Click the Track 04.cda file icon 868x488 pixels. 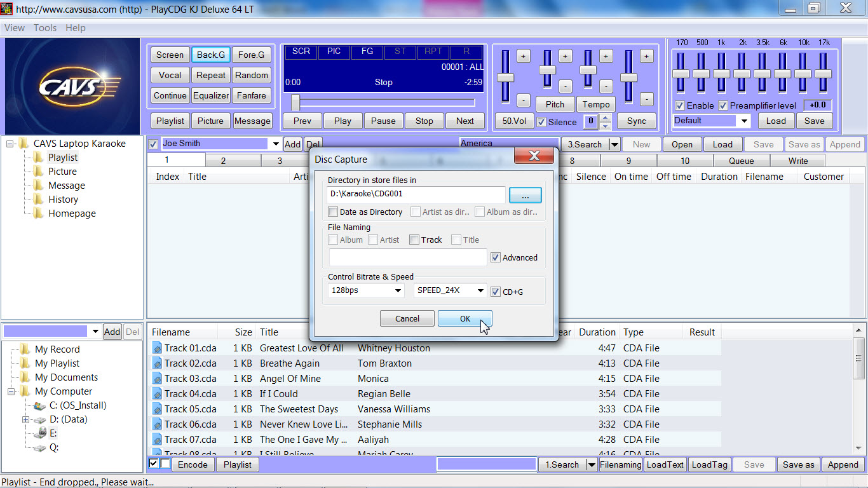pyautogui.click(x=157, y=394)
